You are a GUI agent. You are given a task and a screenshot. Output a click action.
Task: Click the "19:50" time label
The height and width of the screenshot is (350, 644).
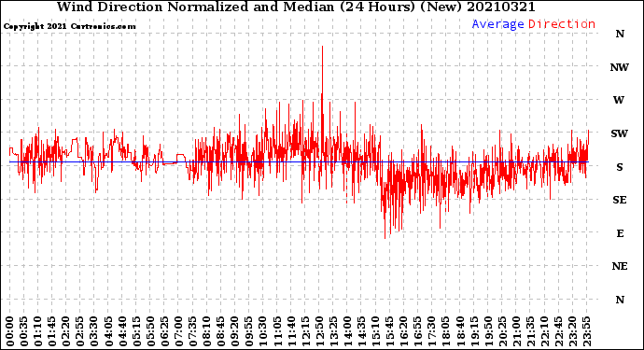[489, 331]
